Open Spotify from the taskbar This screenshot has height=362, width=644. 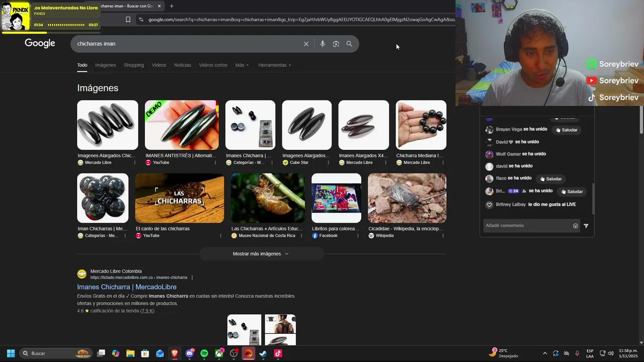(204, 353)
